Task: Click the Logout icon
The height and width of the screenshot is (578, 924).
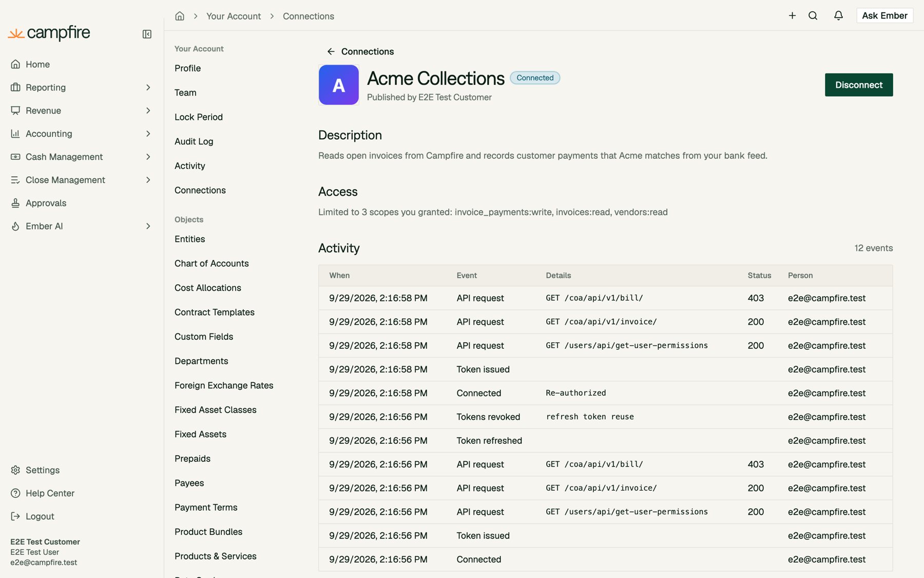Action: click(x=15, y=516)
